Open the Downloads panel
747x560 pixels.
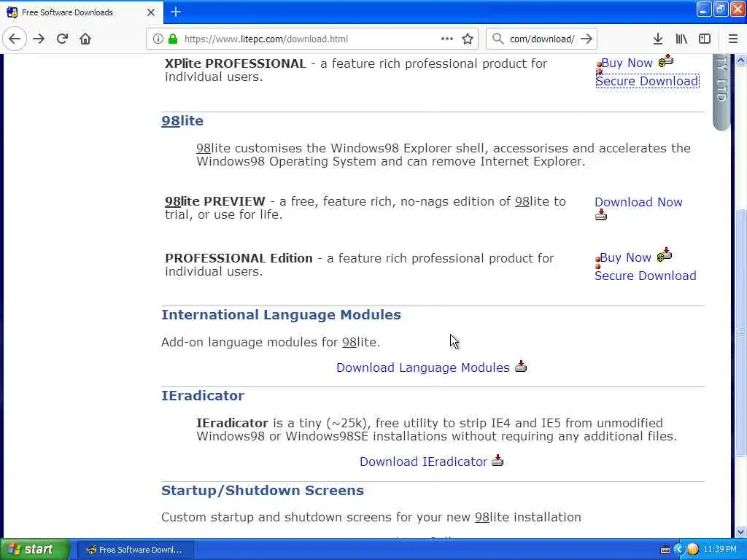click(657, 39)
